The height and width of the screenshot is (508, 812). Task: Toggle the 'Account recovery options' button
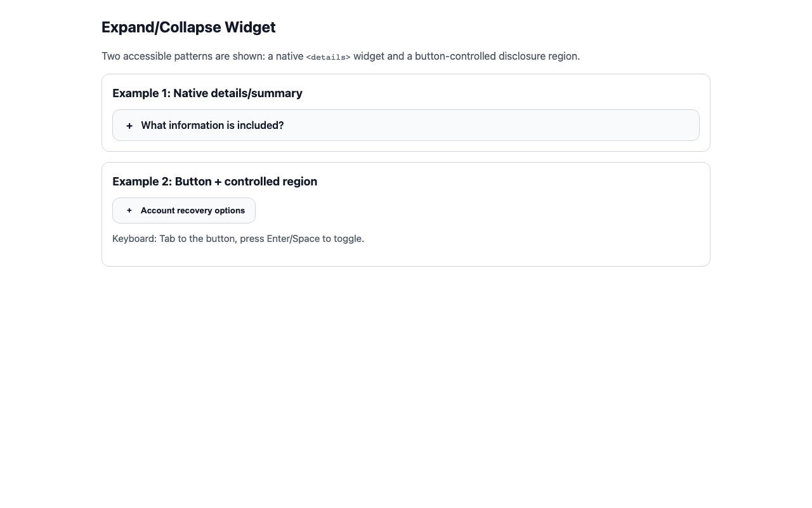click(184, 210)
